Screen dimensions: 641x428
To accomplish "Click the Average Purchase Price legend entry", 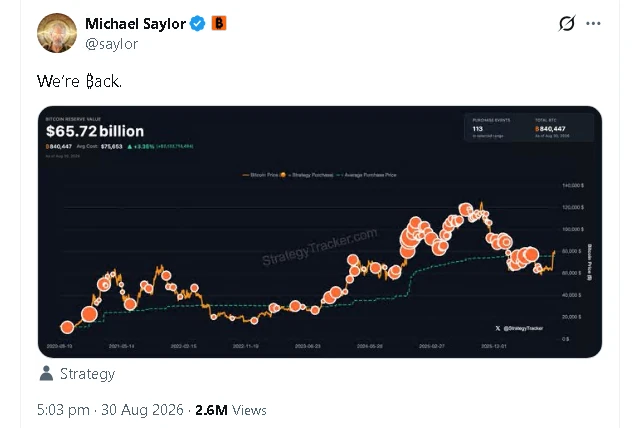I will pyautogui.click(x=366, y=175).
